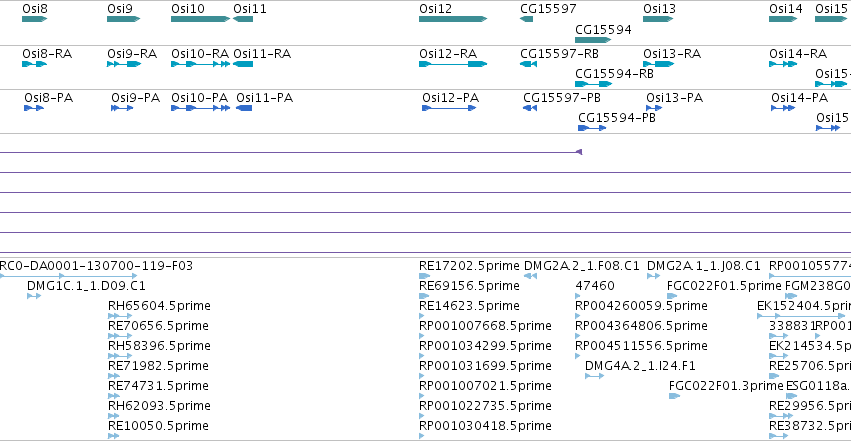Select the RE14623.5prime EST label
Image resolution: width=851 pixels, height=441 pixels.
pos(469,306)
